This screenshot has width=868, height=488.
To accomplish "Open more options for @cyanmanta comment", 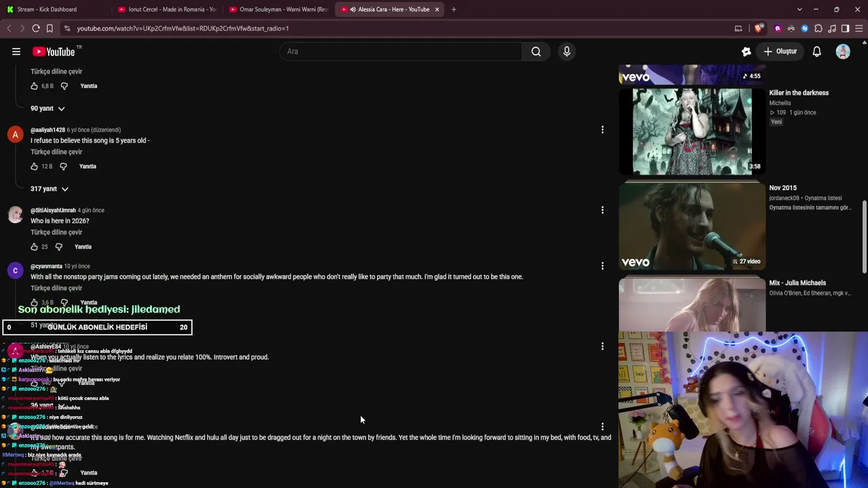I will [x=602, y=266].
